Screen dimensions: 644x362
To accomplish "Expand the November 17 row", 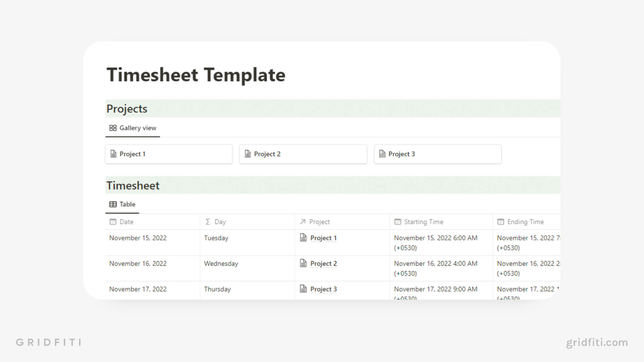I will [138, 289].
